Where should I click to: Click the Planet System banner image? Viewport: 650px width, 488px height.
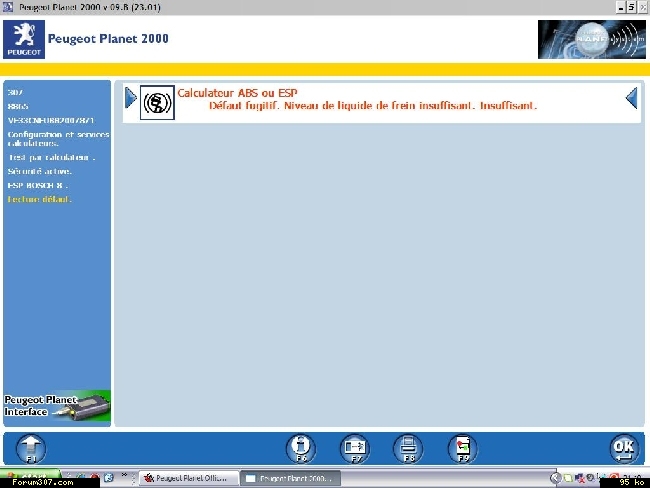point(592,39)
